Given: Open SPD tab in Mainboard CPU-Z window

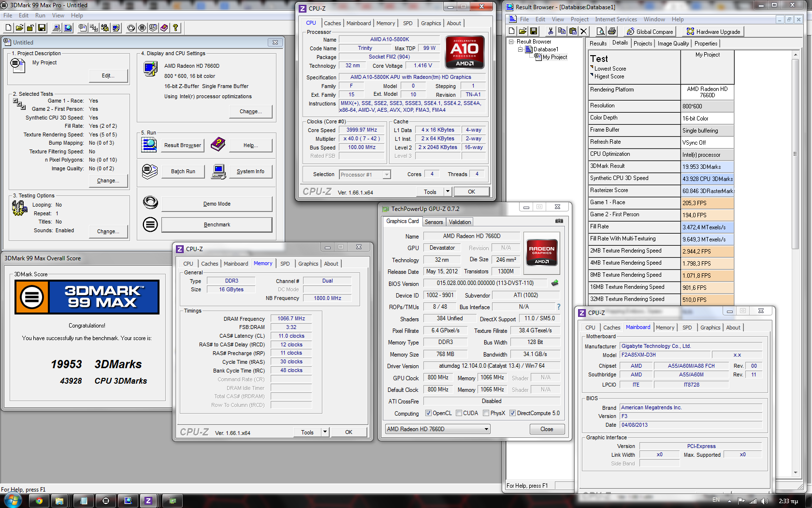Looking at the screenshot, I should point(687,328).
